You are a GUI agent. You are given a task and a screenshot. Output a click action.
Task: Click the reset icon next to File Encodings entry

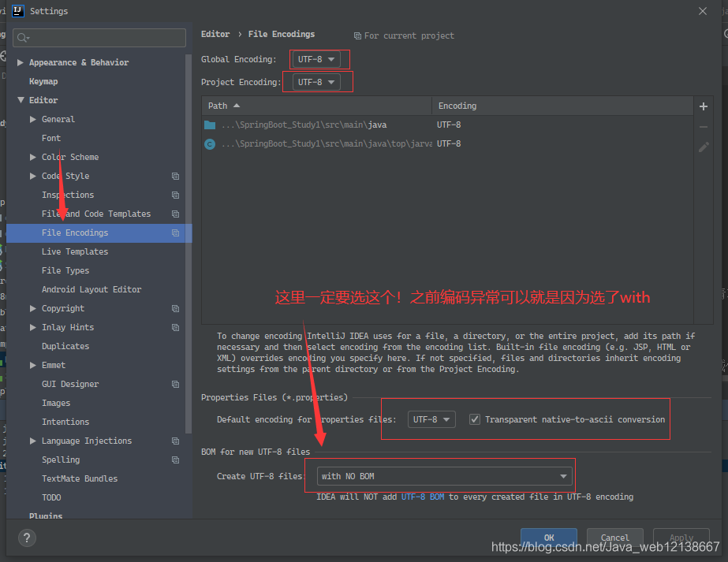tap(175, 233)
